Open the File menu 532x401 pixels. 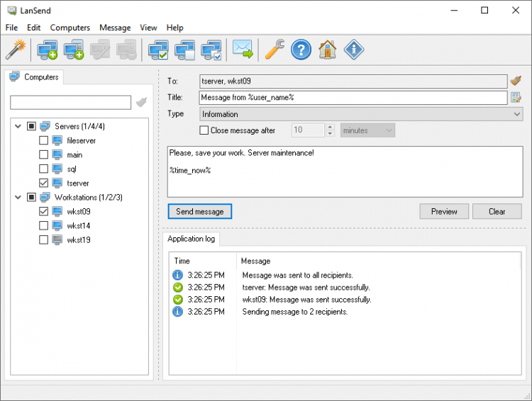(11, 28)
